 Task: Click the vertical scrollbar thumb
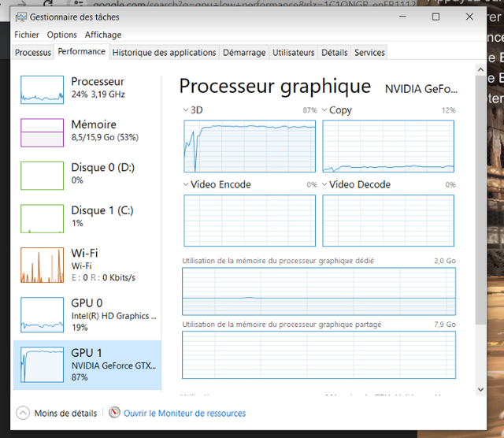coord(480,200)
